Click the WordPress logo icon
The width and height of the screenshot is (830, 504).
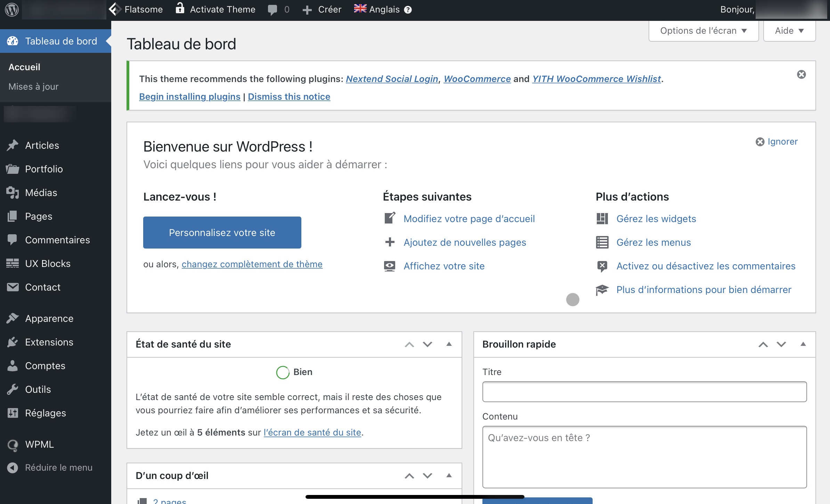(x=11, y=9)
